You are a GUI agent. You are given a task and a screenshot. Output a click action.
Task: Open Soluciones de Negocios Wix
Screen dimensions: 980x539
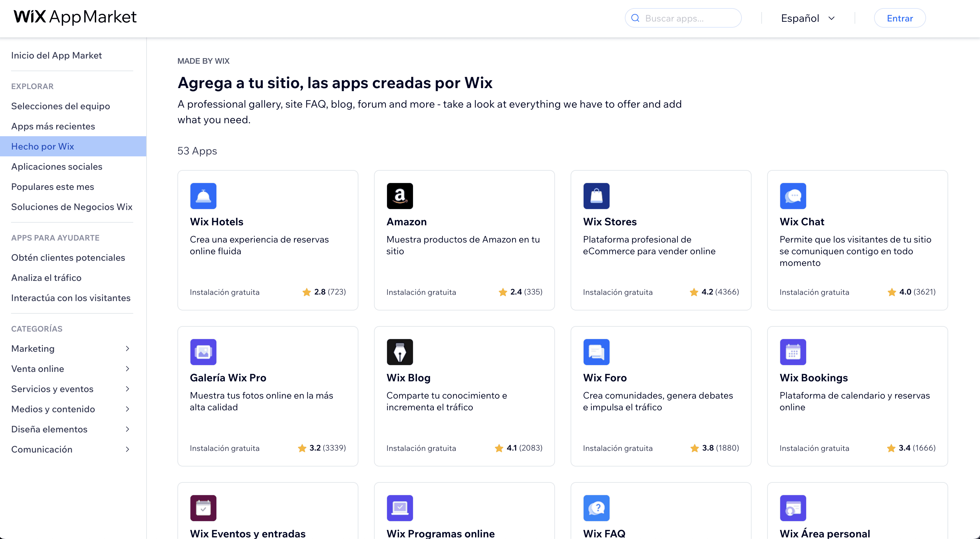coord(71,207)
